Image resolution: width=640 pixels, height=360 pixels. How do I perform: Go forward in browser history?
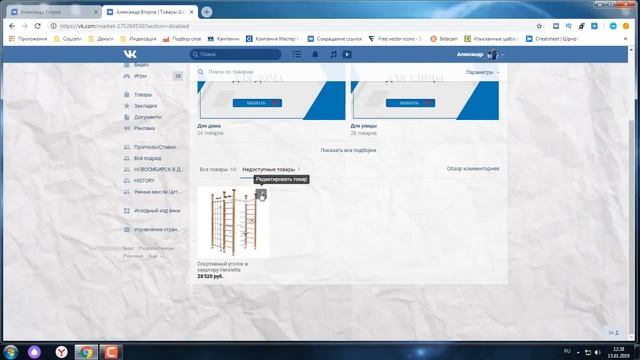[24, 26]
